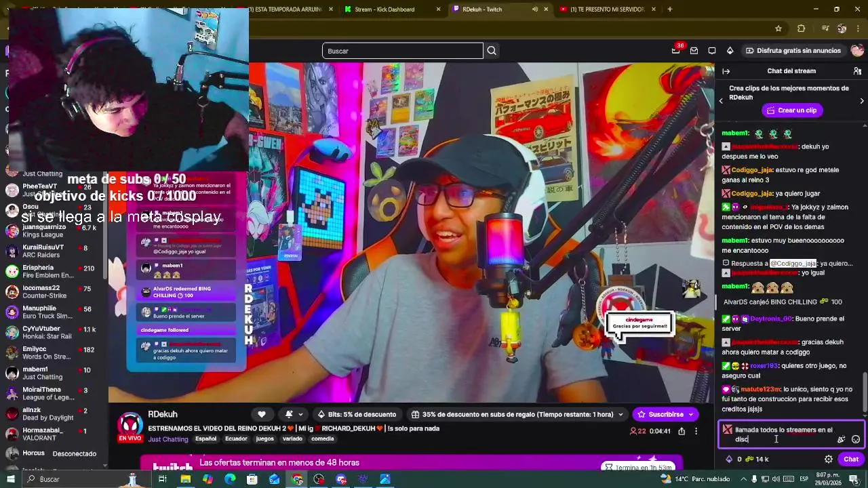Share the stream via share icon

682,431
